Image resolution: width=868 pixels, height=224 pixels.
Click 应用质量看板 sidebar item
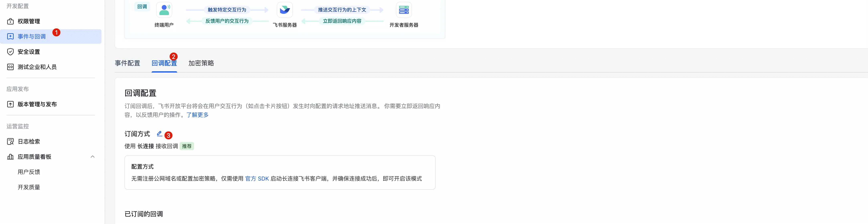[51, 157]
